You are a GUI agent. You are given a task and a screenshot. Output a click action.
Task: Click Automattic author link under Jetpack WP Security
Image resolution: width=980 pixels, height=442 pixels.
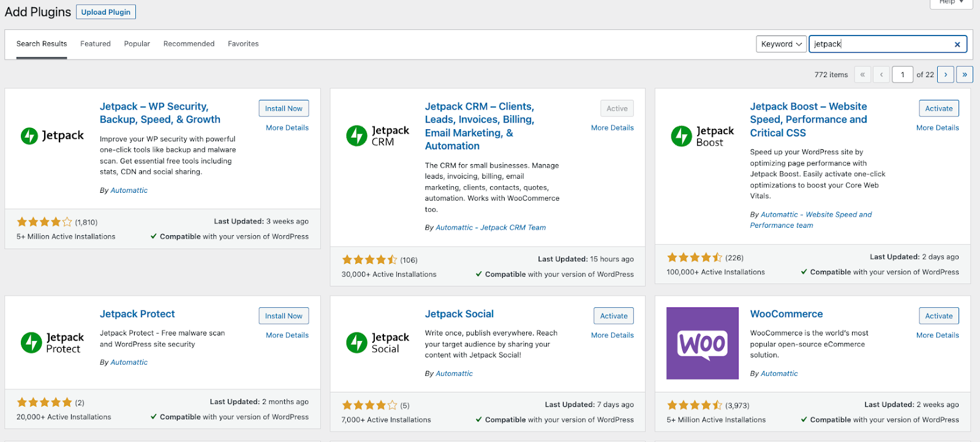(129, 190)
